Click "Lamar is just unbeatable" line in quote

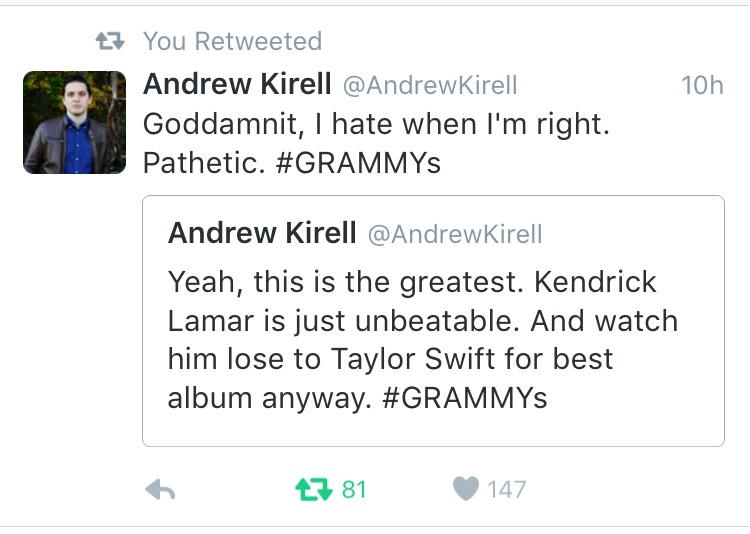(343, 321)
